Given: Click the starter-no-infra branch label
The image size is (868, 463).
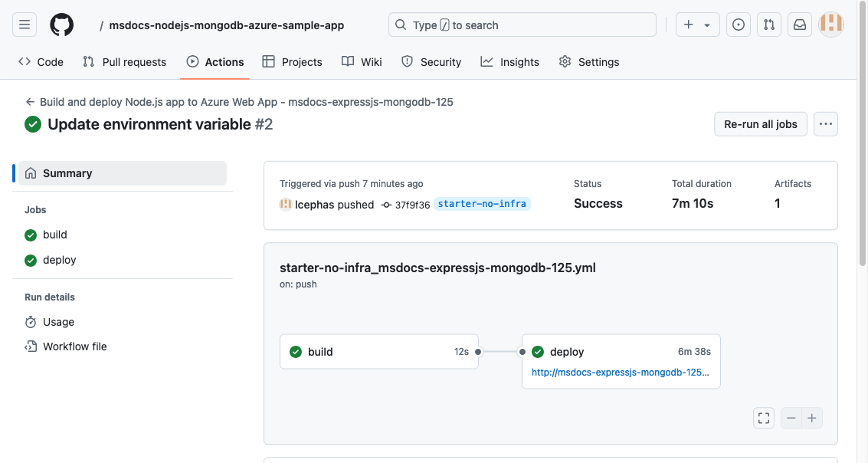Looking at the screenshot, I should coord(481,204).
